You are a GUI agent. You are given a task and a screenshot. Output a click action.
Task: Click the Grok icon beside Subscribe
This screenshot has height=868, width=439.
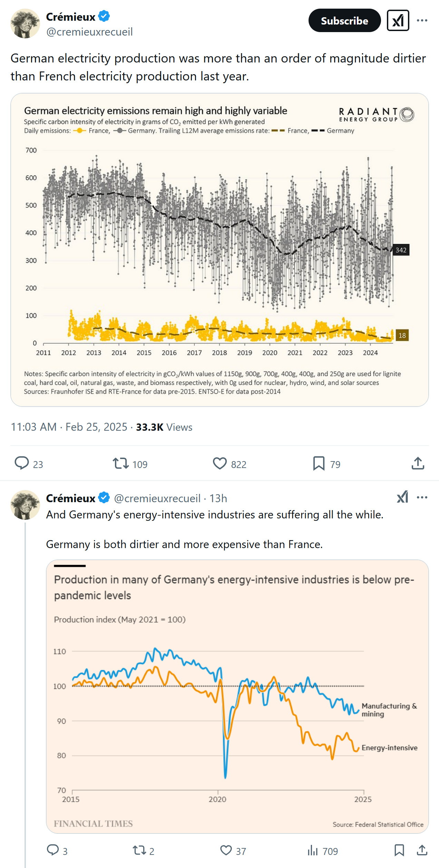coord(398,21)
